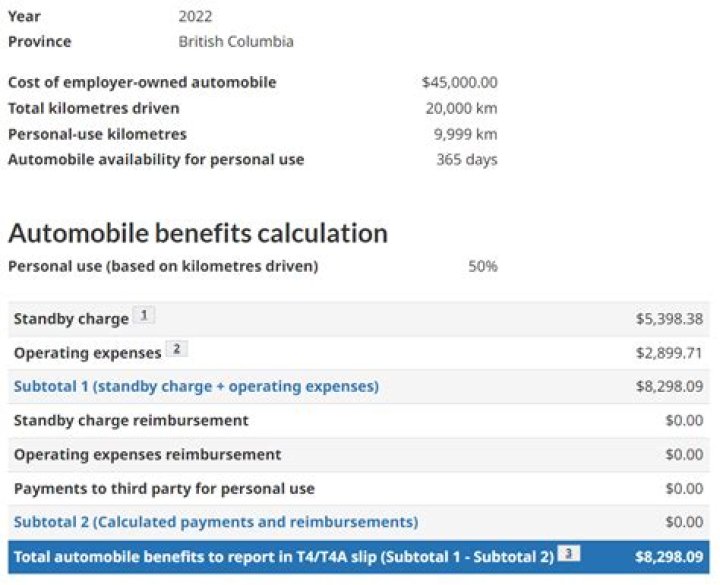This screenshot has width=720, height=585.
Task: Click the Subtotal 2 calculated payments link
Action: [216, 522]
